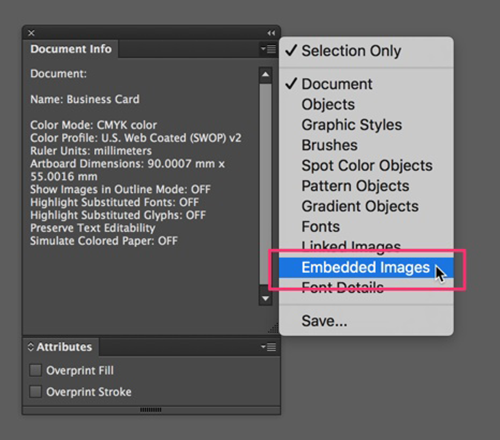
Task: Cycle Attributes panel display with arrows icon
Action: point(31,347)
